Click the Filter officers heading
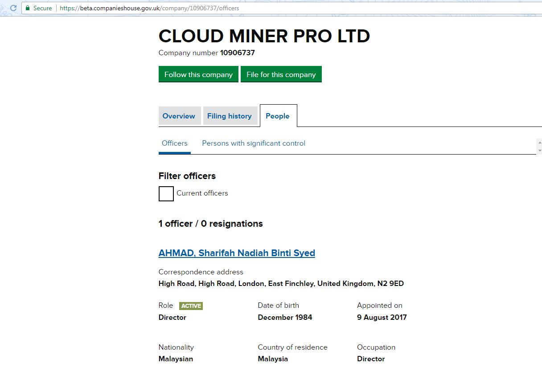Image resolution: width=542 pixels, height=392 pixels. (x=187, y=176)
